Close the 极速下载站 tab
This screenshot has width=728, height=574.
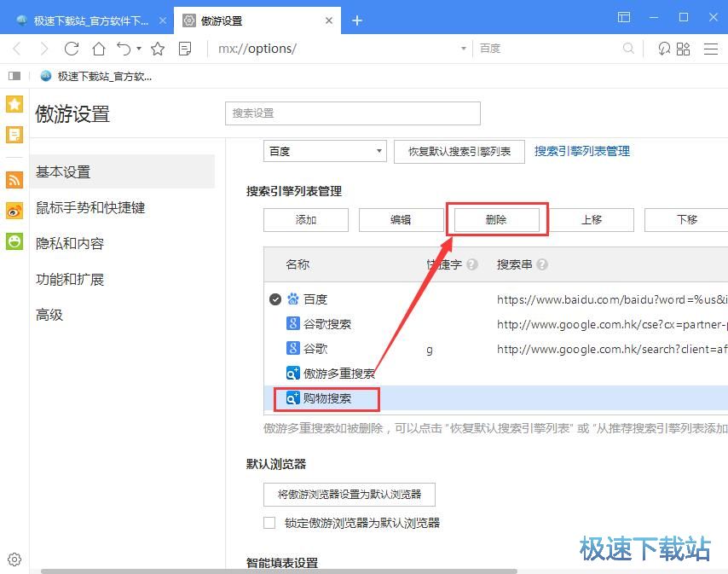[x=163, y=20]
